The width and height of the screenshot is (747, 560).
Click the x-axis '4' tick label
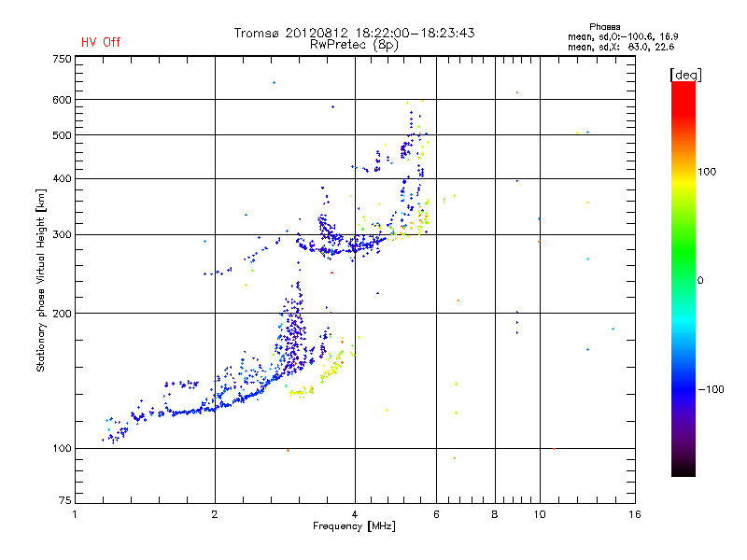(355, 514)
